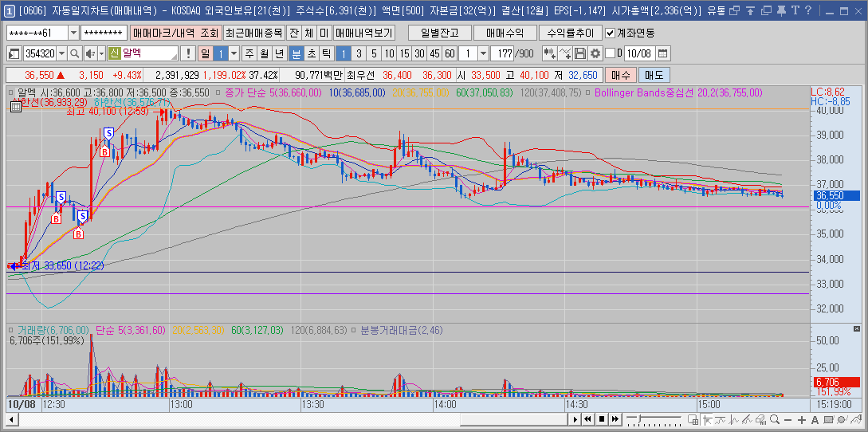This screenshot has height=432, width=868.
Task: Select the 일 daily chart period toggle
Action: click(206, 53)
